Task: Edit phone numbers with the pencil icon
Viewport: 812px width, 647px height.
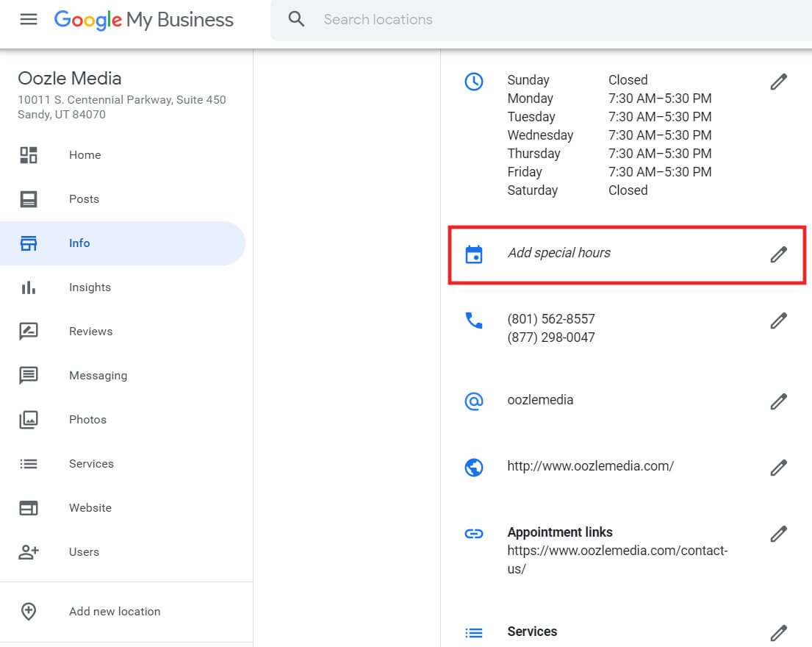Action: (x=778, y=321)
